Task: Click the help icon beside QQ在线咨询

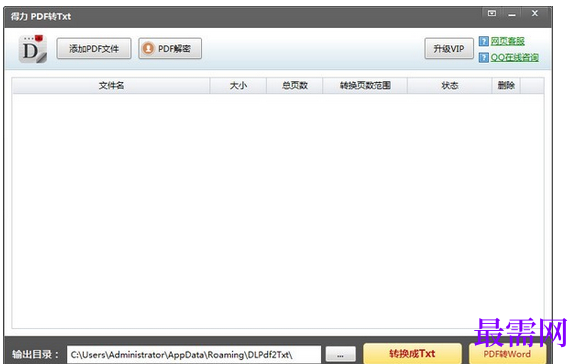Action: coord(484,57)
